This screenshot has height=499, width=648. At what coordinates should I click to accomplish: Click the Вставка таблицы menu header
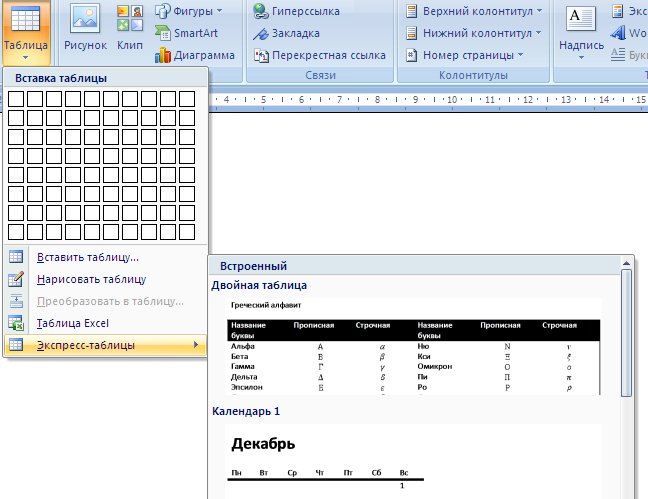pyautogui.click(x=106, y=78)
